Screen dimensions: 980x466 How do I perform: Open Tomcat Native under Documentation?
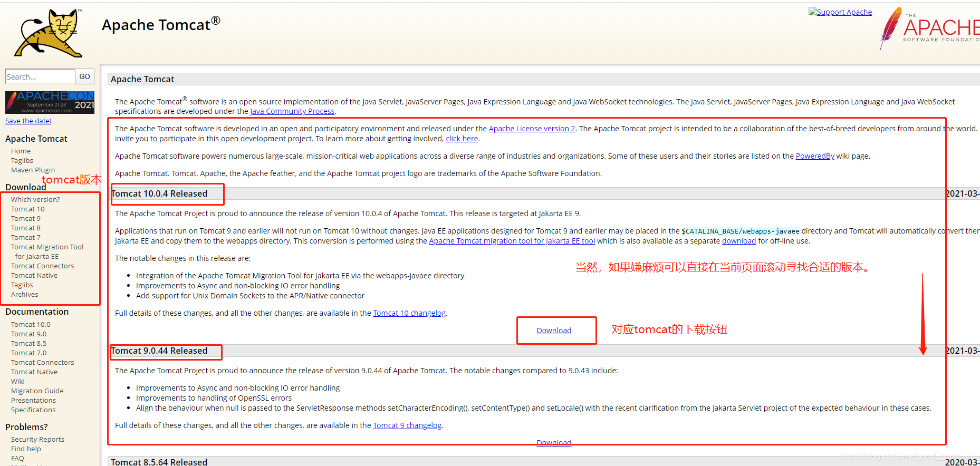point(34,372)
